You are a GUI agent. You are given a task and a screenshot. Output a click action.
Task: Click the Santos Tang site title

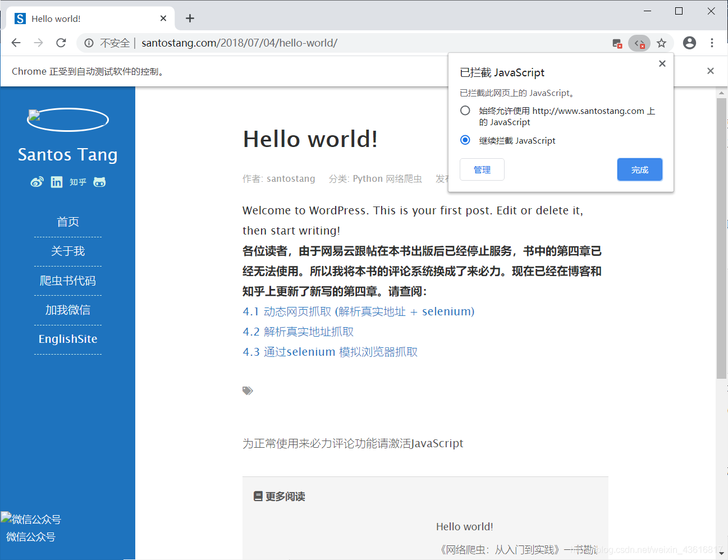[68, 154]
